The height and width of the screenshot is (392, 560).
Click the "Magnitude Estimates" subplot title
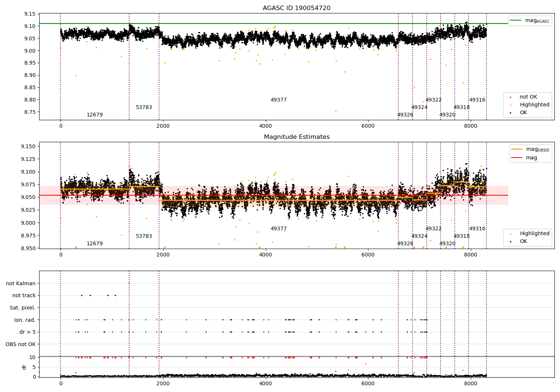coord(296,137)
